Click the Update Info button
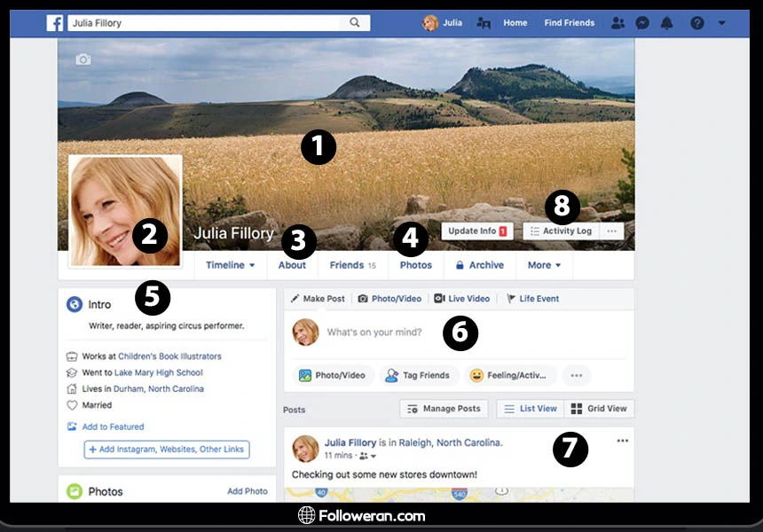Screen dimensions: 763x532 pos(477,231)
